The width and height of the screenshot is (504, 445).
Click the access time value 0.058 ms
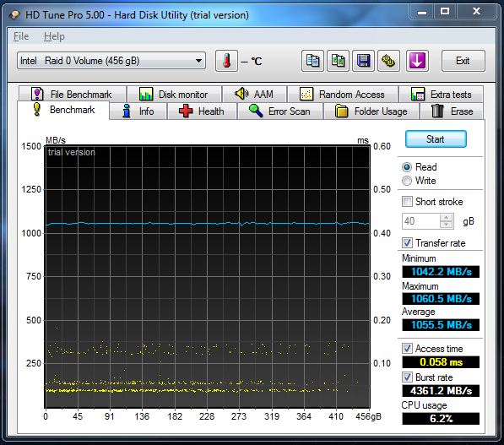[x=441, y=362]
